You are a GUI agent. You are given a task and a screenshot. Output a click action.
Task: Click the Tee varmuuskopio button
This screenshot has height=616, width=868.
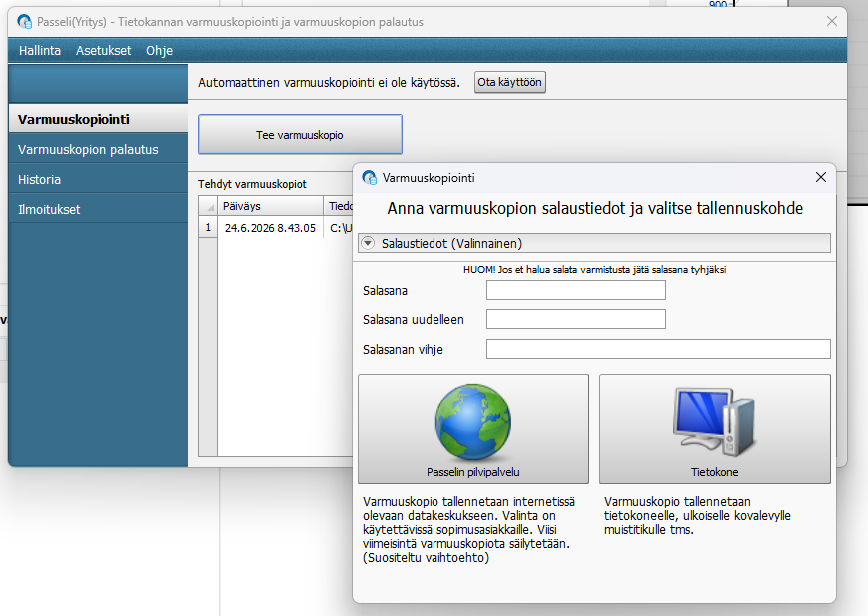pos(300,135)
